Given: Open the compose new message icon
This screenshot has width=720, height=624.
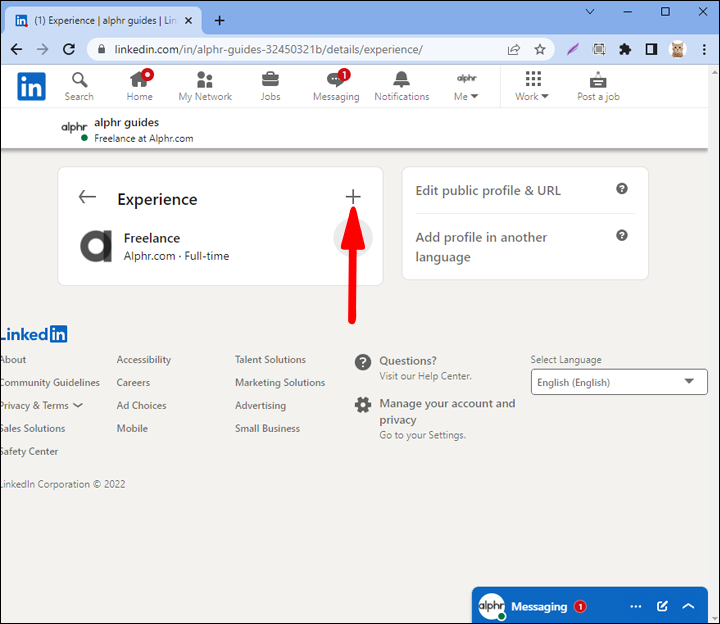Looking at the screenshot, I should (x=662, y=606).
